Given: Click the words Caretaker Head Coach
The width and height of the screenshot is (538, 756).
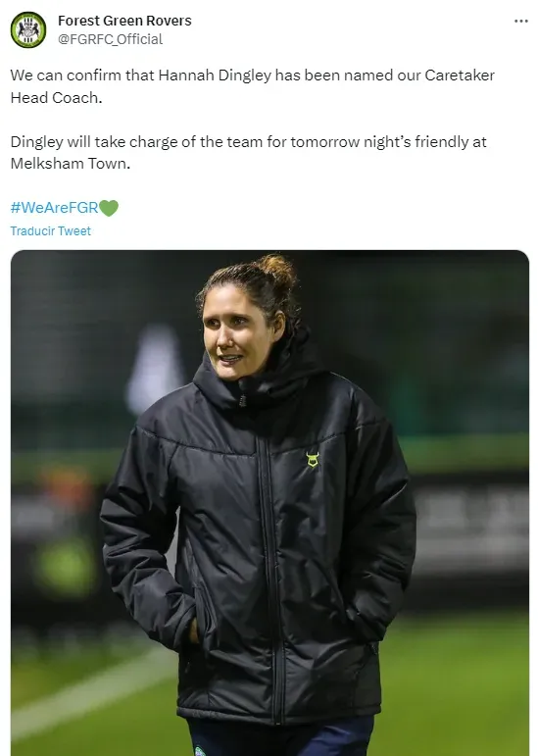Looking at the screenshot, I should tap(253, 87).
